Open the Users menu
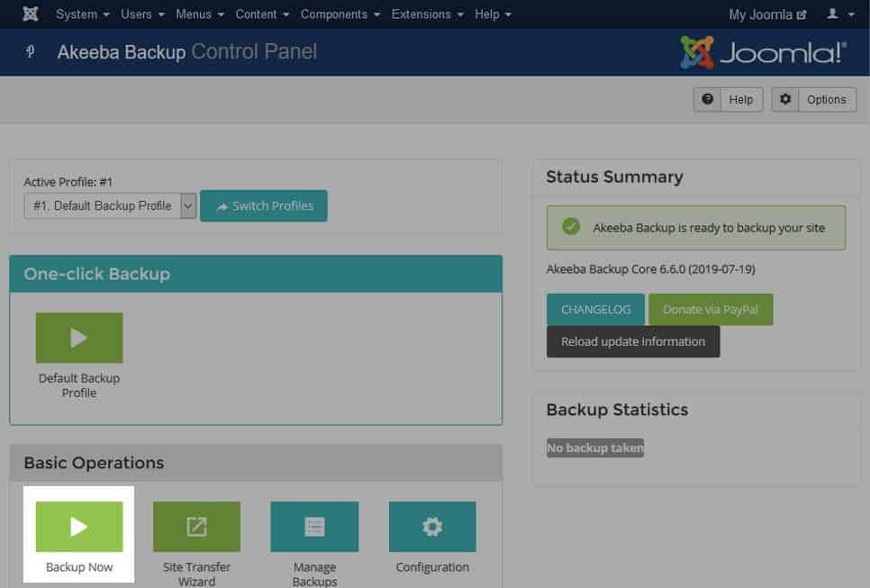The width and height of the screenshot is (870, 588). point(142,14)
